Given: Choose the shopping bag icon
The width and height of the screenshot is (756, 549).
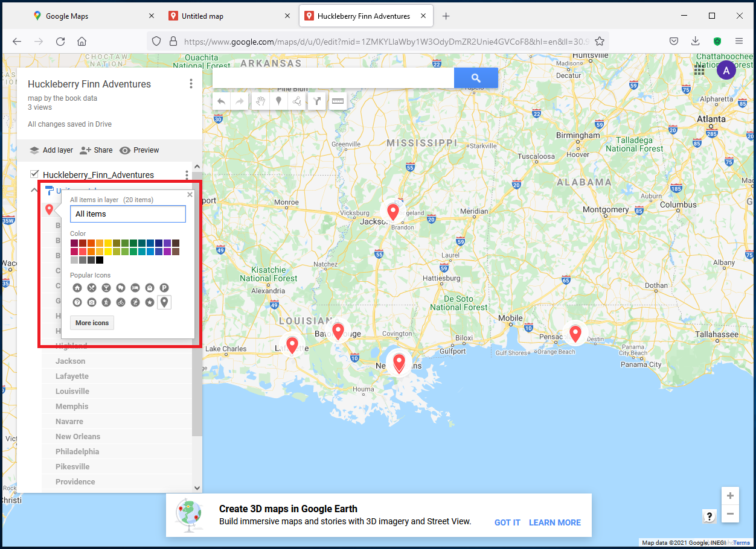Looking at the screenshot, I should click(x=150, y=288).
